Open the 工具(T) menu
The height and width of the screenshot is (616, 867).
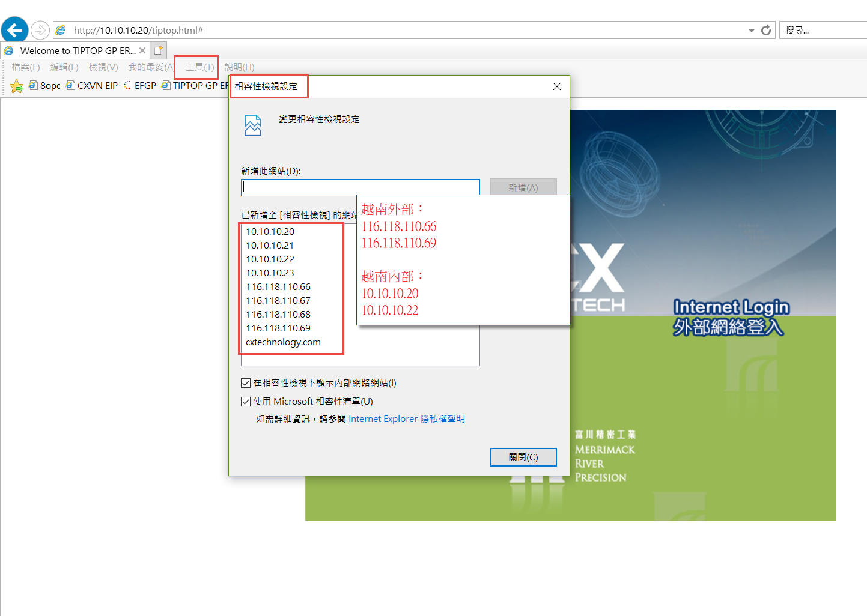pyautogui.click(x=199, y=67)
